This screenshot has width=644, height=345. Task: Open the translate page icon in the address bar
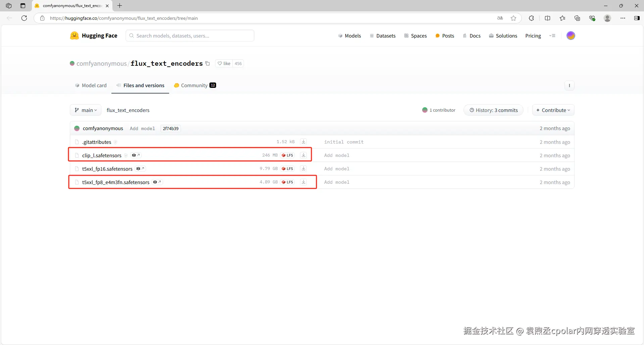(x=500, y=18)
